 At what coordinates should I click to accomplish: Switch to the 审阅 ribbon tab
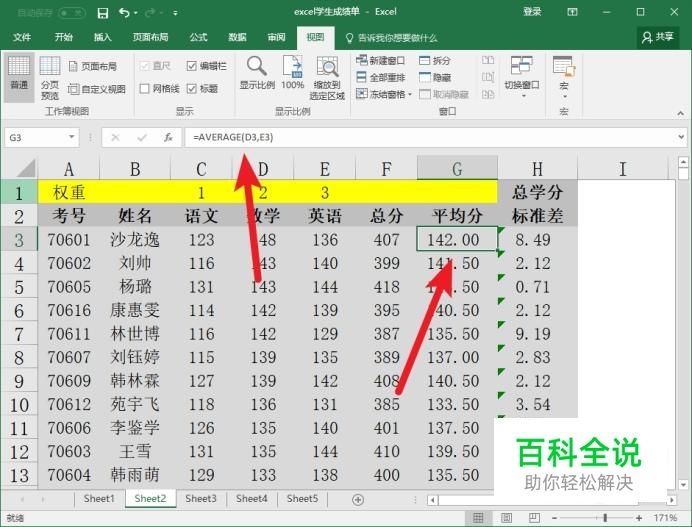tap(277, 38)
